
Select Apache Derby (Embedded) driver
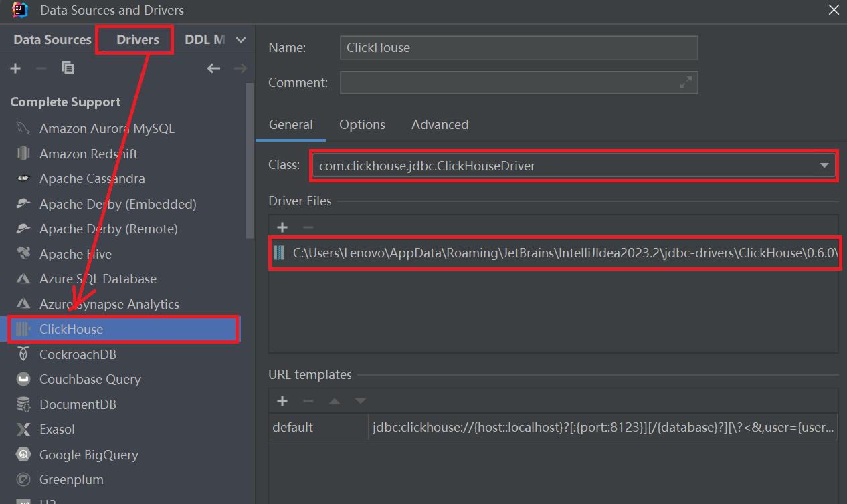[x=118, y=204]
